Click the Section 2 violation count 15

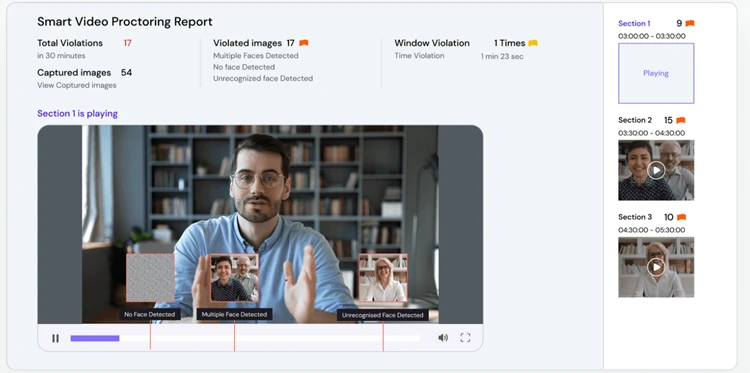(x=668, y=120)
